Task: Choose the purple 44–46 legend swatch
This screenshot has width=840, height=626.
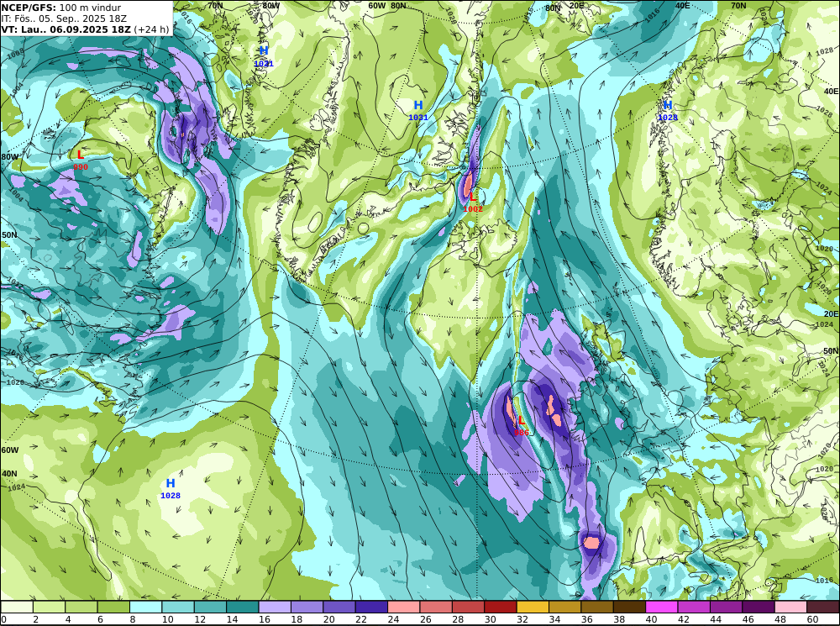Action: 726,607
